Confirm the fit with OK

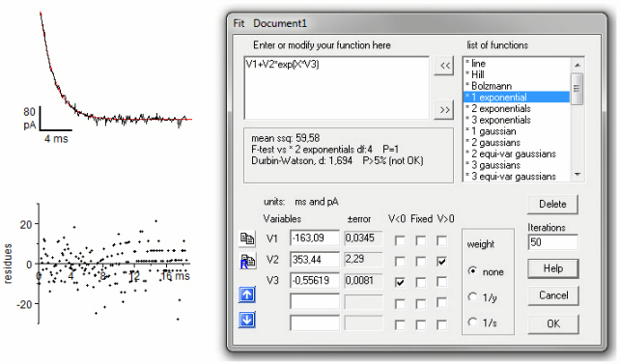coord(552,323)
